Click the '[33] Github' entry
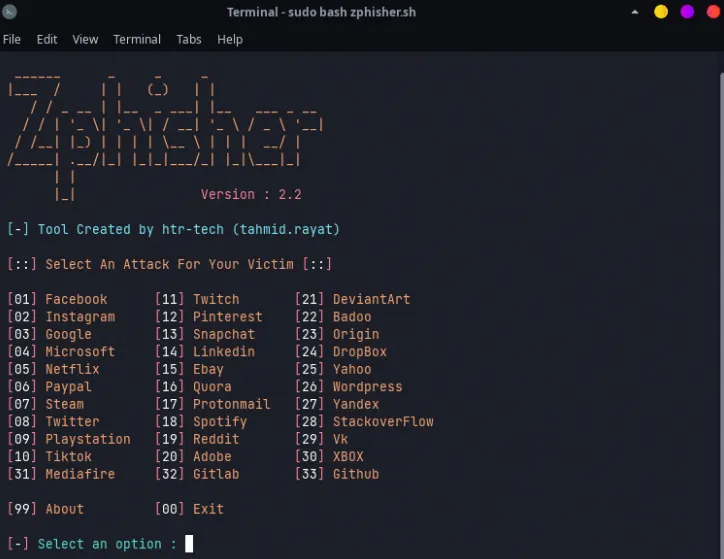The height and width of the screenshot is (559, 724). coord(337,474)
